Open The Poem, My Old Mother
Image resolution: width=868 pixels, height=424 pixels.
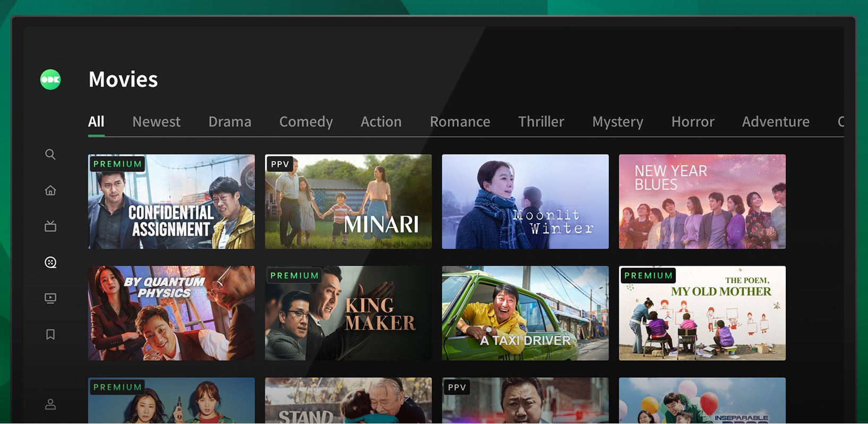[x=702, y=313]
